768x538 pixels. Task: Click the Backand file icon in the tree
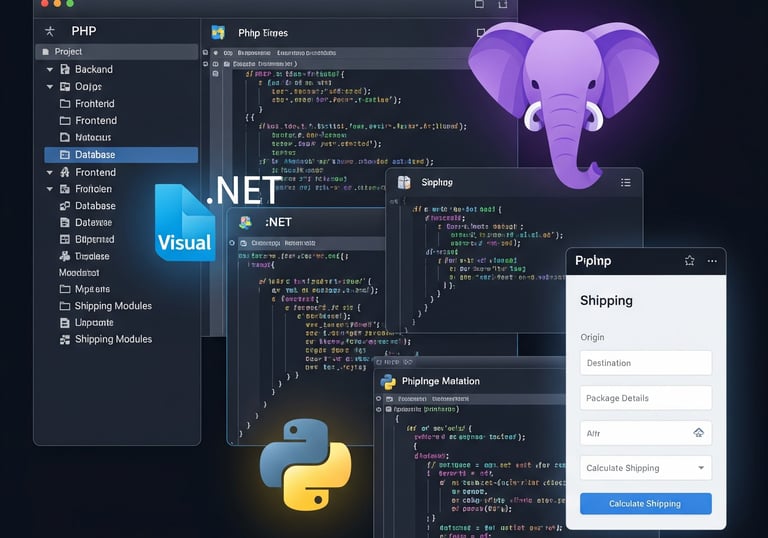click(65, 69)
